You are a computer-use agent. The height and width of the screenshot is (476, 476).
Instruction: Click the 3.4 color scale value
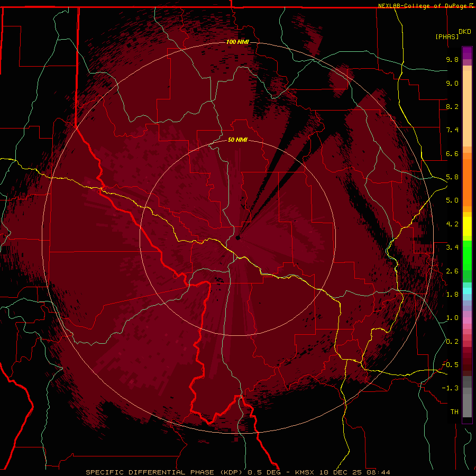coord(452,248)
